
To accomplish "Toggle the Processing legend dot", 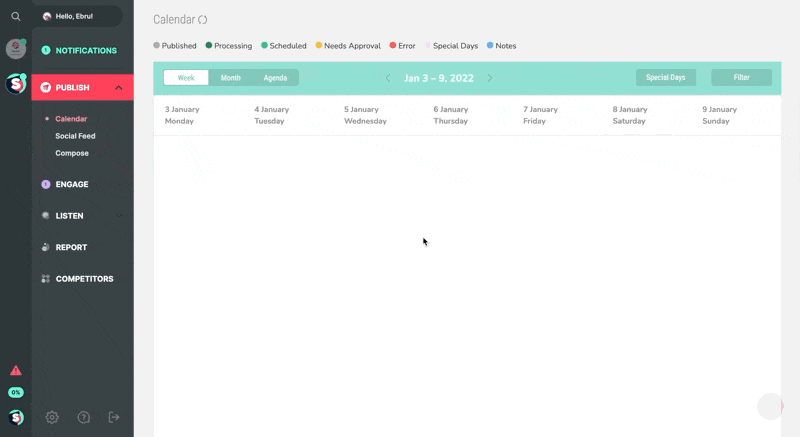I will 209,45.
